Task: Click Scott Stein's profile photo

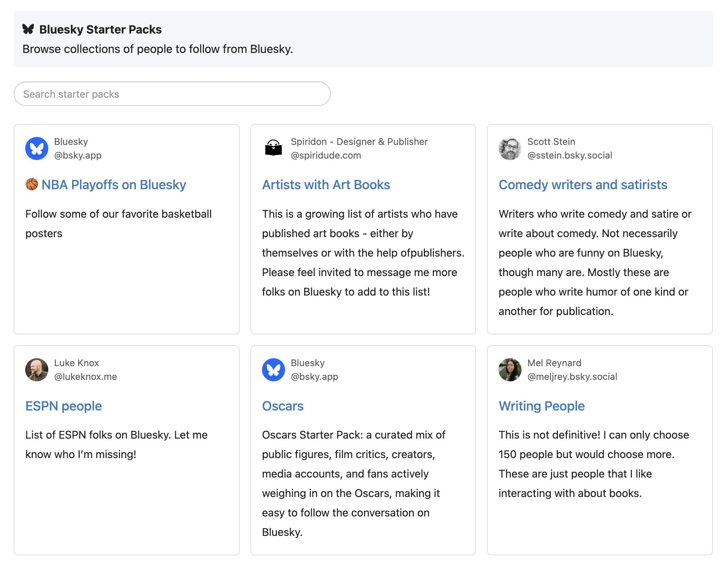Action: (510, 148)
